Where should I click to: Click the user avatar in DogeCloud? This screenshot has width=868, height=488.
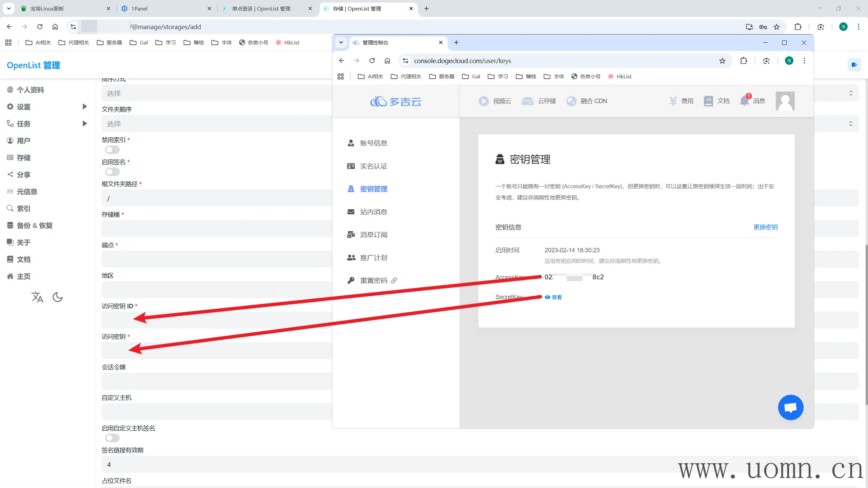785,101
